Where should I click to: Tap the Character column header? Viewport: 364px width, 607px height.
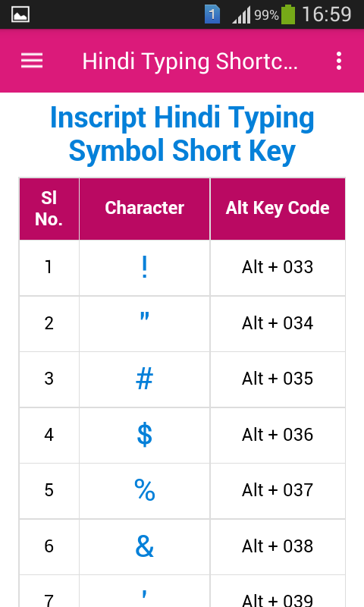tap(145, 208)
